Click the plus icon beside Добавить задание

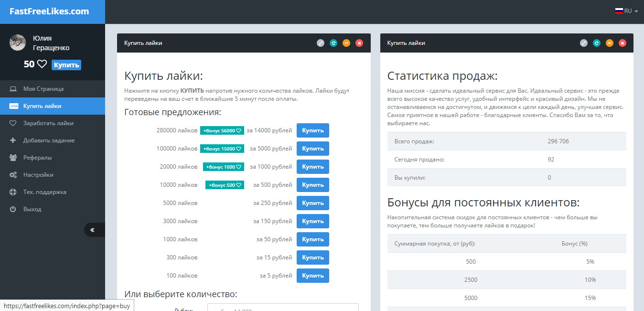click(x=14, y=140)
